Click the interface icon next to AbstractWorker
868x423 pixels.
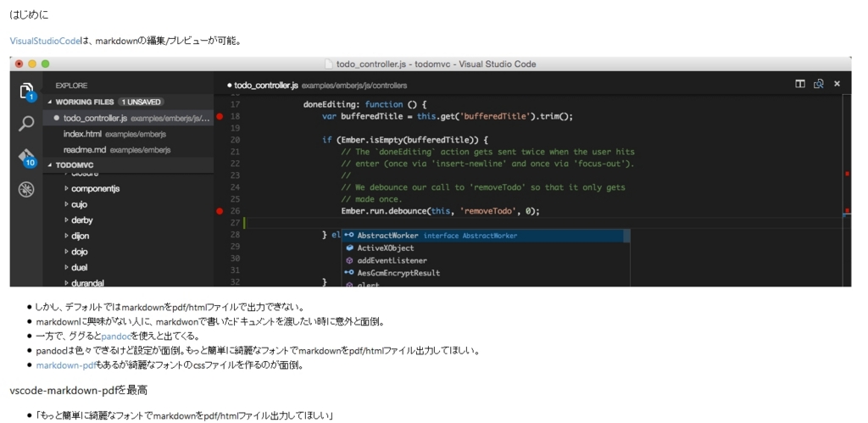[x=349, y=236]
